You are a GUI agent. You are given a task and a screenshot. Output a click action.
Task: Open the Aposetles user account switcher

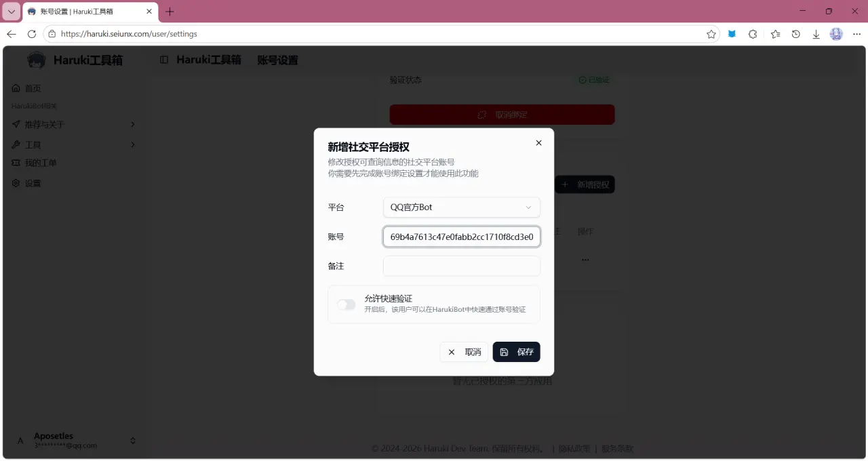pos(73,440)
